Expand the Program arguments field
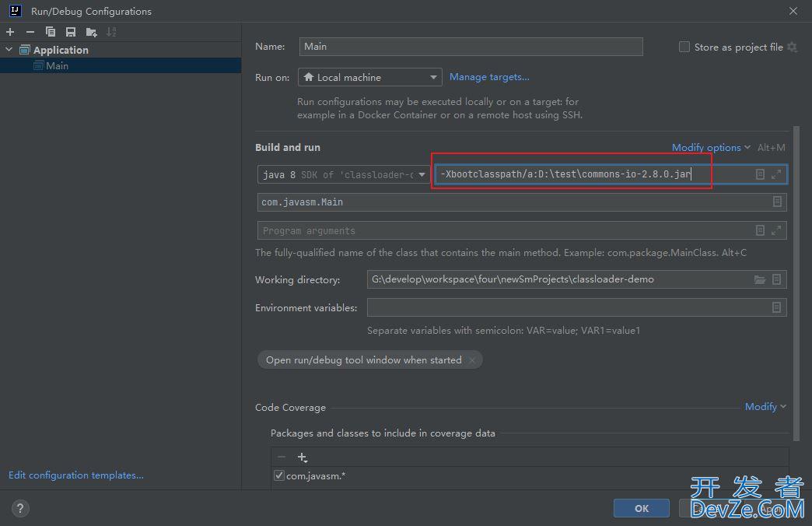The height and width of the screenshot is (526, 812). [775, 230]
